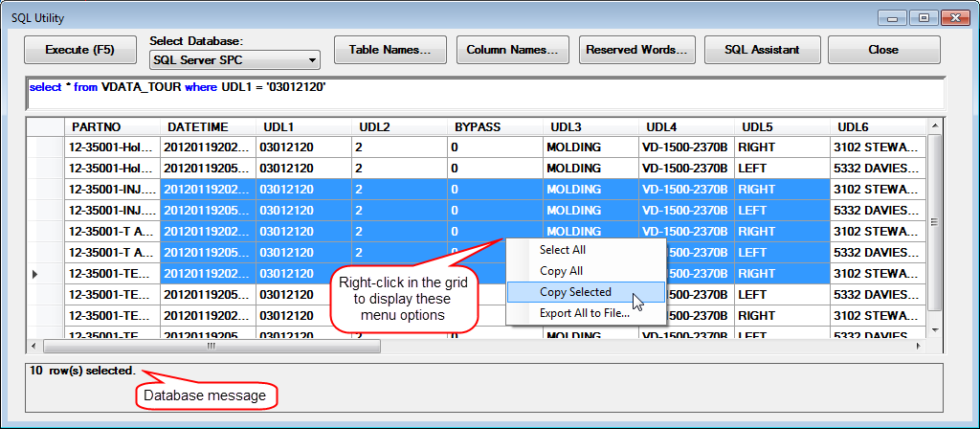Choose Copy All from context menu
980x429 pixels.
(x=561, y=271)
